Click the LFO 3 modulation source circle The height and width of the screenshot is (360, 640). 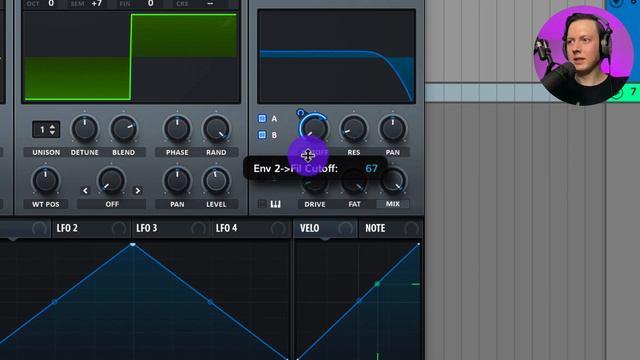pos(198,228)
